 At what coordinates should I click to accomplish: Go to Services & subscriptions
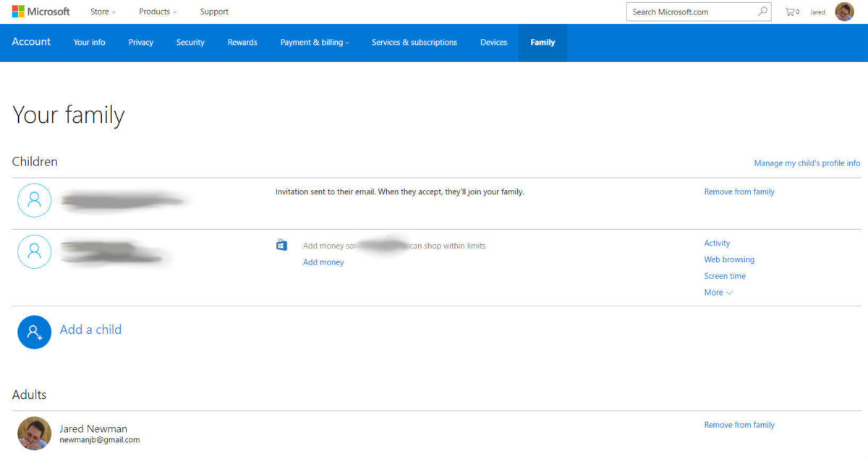click(414, 43)
